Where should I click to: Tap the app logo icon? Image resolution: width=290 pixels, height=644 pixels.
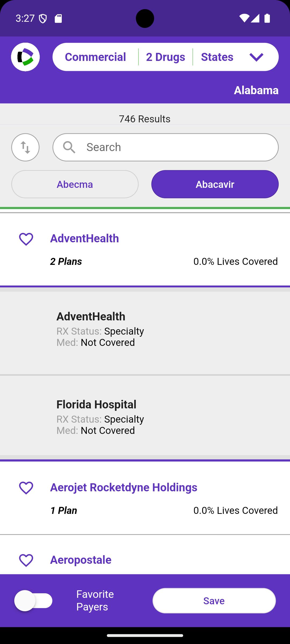(25, 57)
